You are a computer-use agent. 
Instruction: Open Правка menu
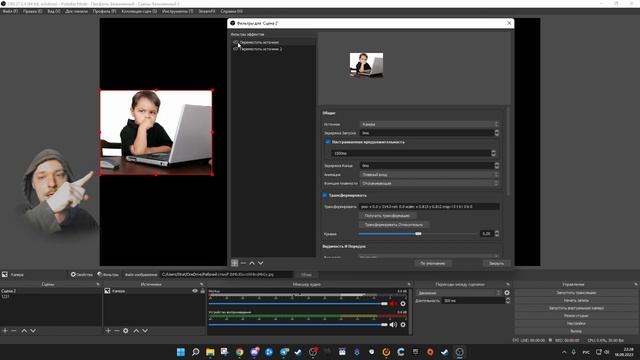(33, 11)
